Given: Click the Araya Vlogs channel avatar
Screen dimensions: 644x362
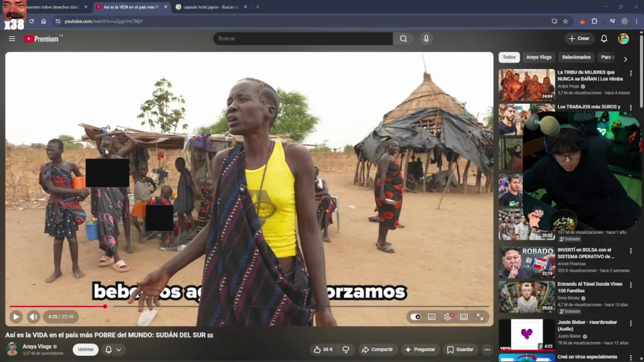Looking at the screenshot, I should (x=12, y=349).
